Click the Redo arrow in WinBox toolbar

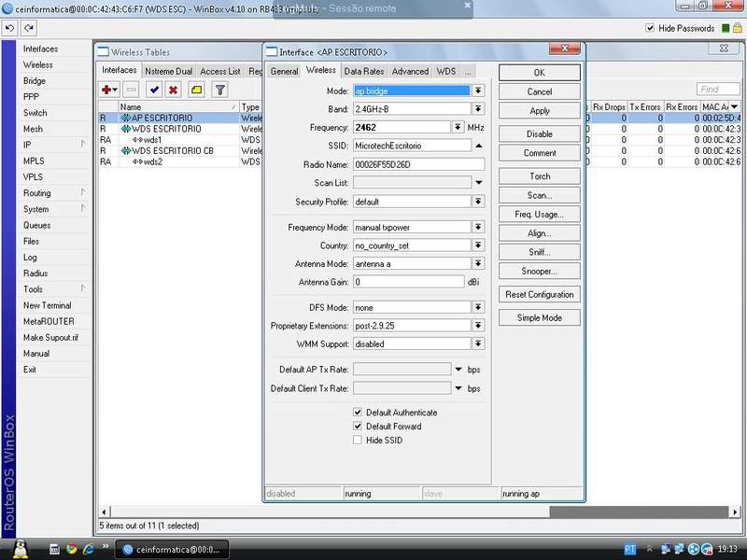click(27, 28)
